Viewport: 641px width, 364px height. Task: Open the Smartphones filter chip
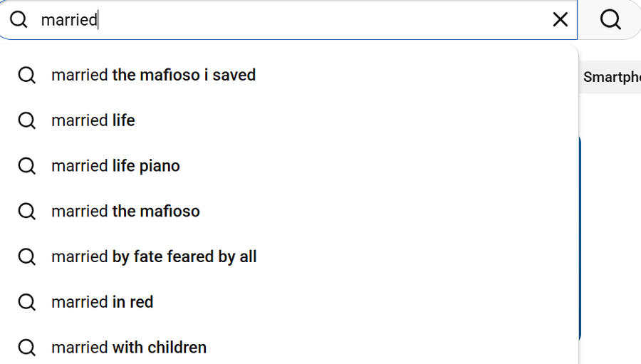coord(611,78)
